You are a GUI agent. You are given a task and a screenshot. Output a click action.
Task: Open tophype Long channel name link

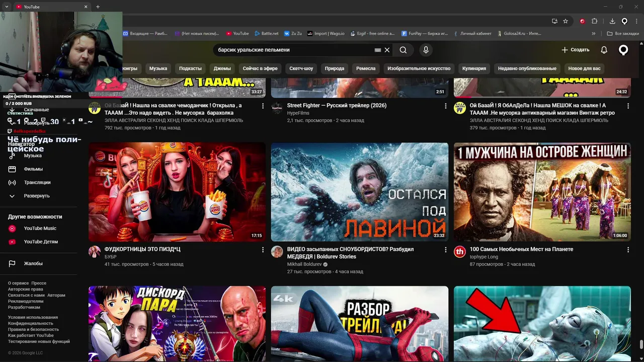pyautogui.click(x=484, y=257)
